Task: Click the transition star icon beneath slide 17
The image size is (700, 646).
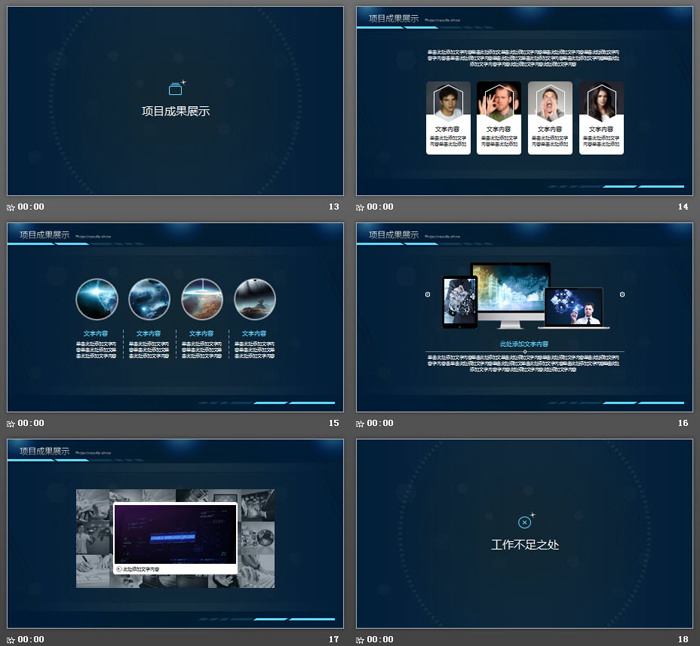Action: point(11,639)
